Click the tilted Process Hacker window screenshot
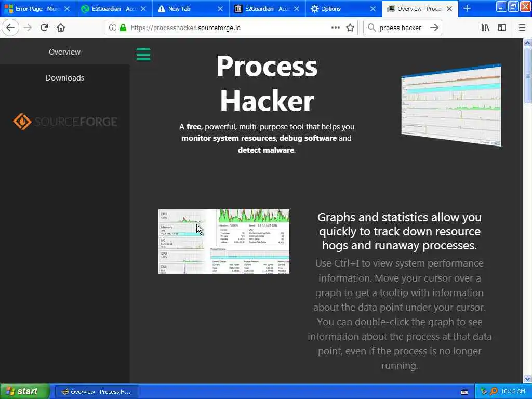The width and height of the screenshot is (532, 399). (x=451, y=105)
